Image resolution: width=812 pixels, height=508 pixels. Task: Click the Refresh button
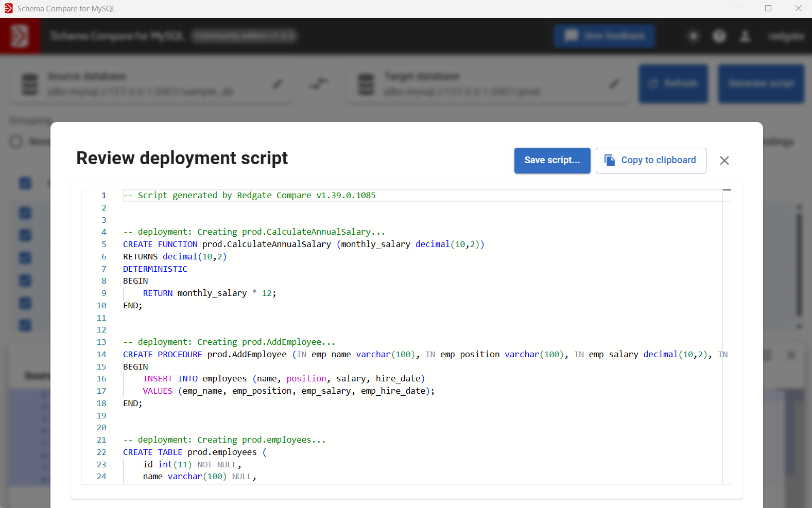(x=673, y=84)
